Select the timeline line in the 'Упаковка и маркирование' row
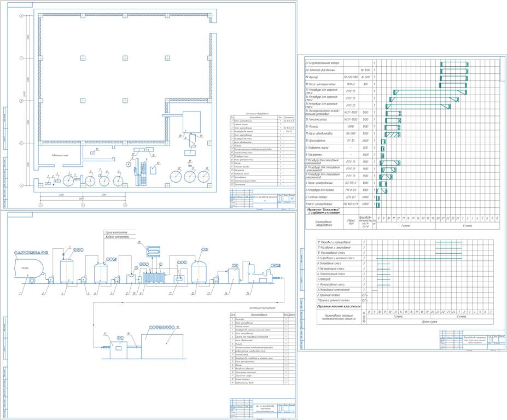Viewport: 507px width, 420px height. pyautogui.click(x=448, y=242)
